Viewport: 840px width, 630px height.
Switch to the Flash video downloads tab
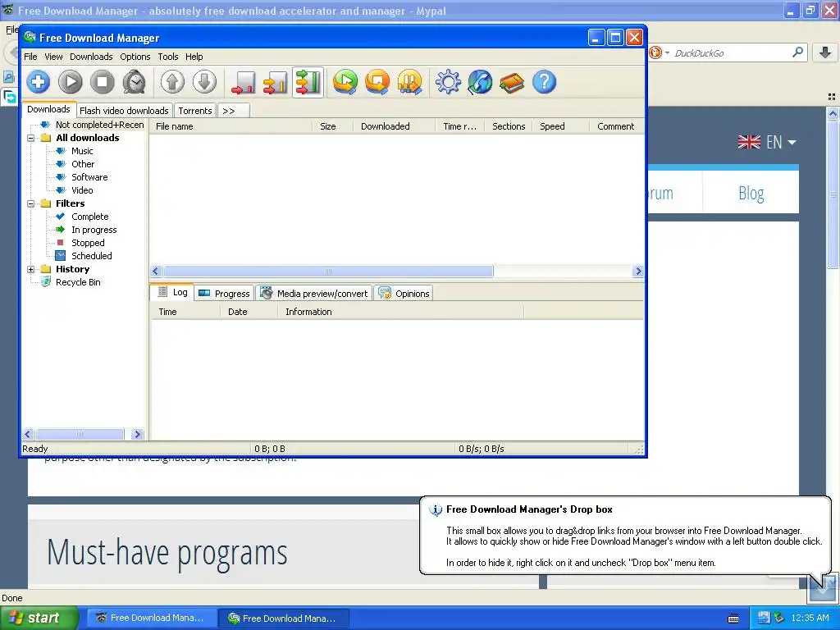click(125, 111)
